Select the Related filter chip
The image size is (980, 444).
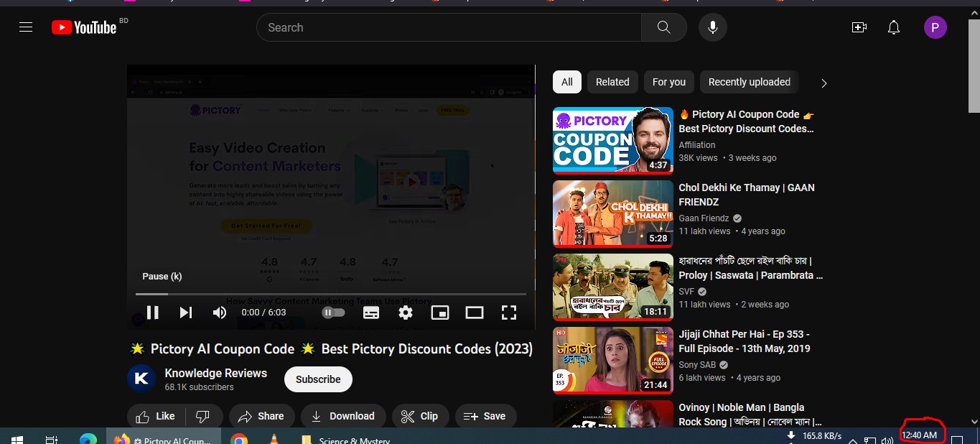point(612,82)
